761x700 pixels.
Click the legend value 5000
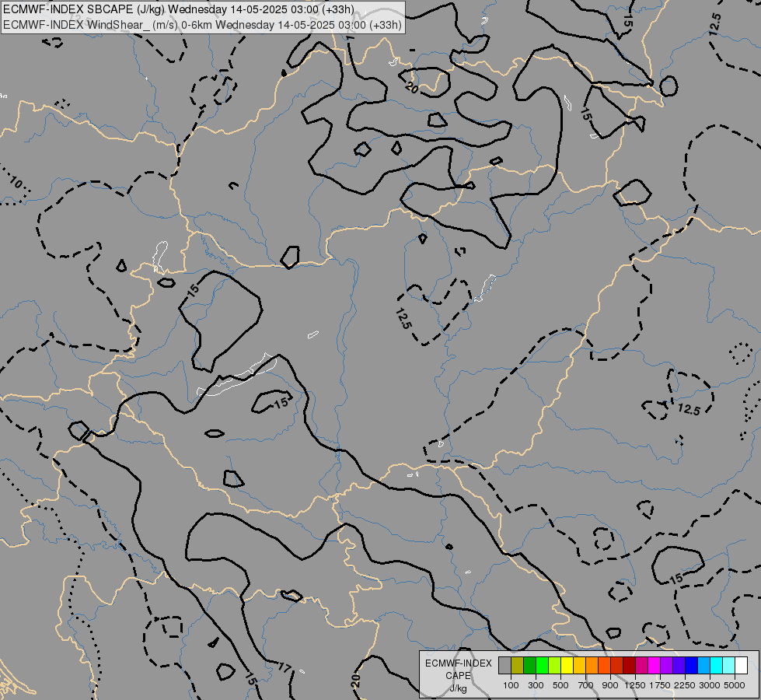click(x=735, y=685)
